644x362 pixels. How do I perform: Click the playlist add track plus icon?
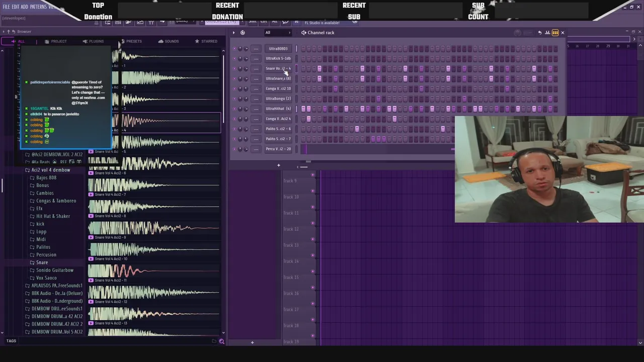coord(252,343)
